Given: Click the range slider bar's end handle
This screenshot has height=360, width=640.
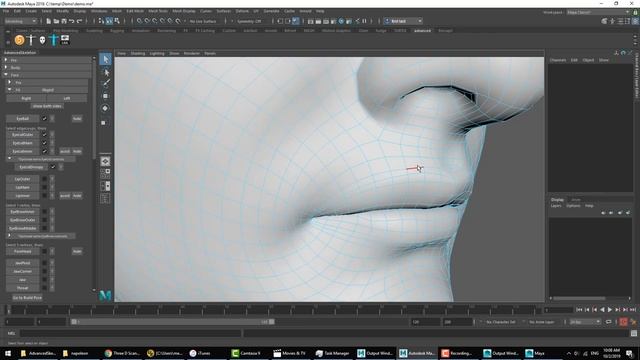Looking at the screenshot, I should click(x=272, y=322).
